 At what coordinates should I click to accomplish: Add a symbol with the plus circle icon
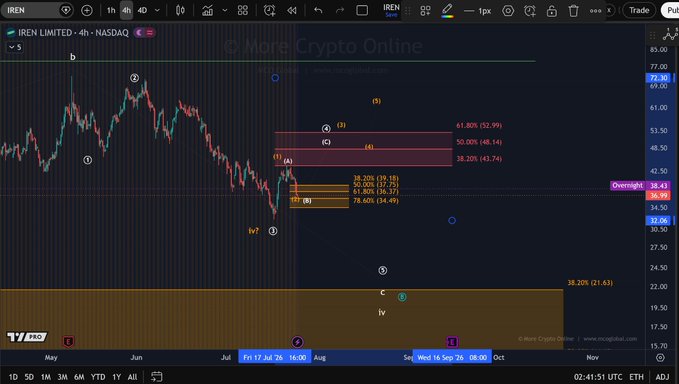click(x=87, y=10)
